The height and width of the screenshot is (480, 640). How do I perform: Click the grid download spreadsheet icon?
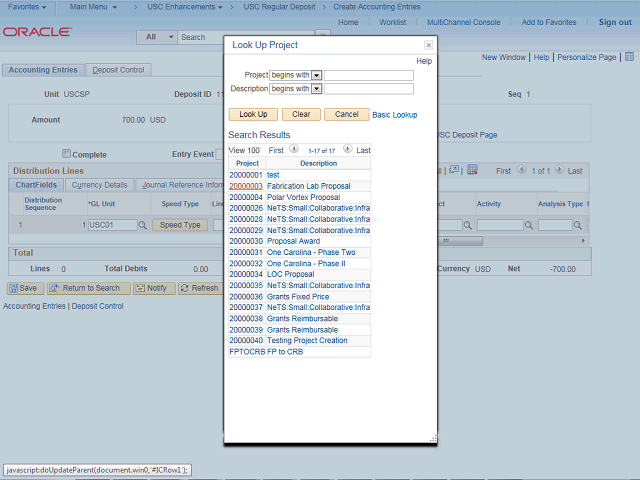pyautogui.click(x=472, y=170)
